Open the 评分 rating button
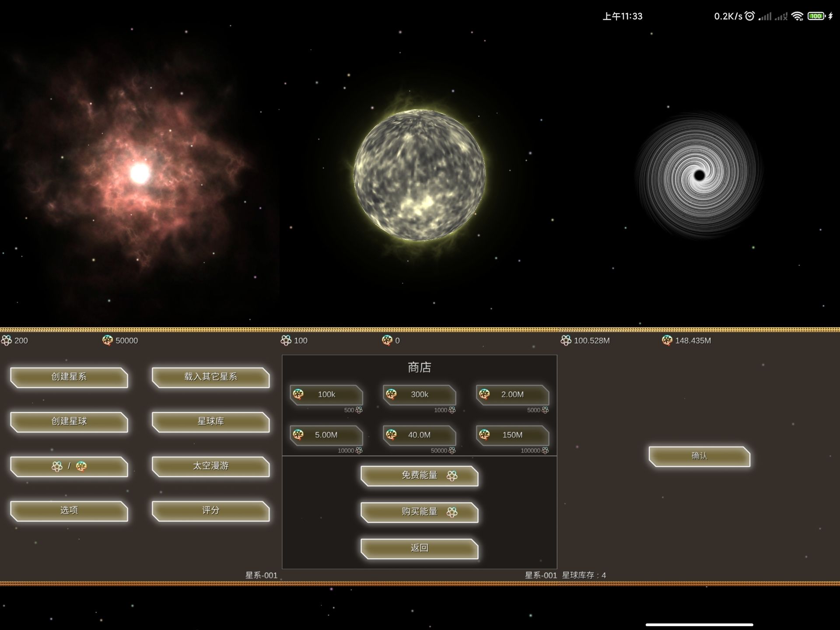 coord(210,511)
